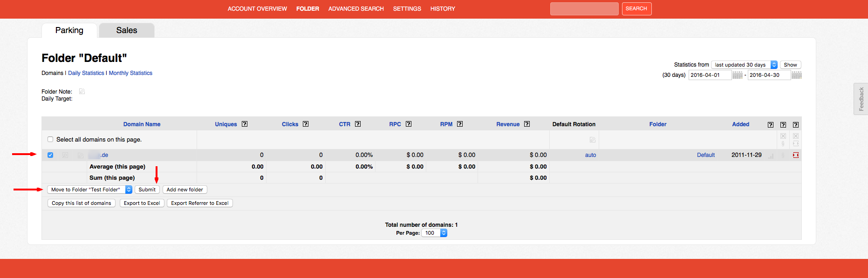Click the help icon beside the Revenue column
Viewport: 868px width, 278px height.
tap(527, 124)
